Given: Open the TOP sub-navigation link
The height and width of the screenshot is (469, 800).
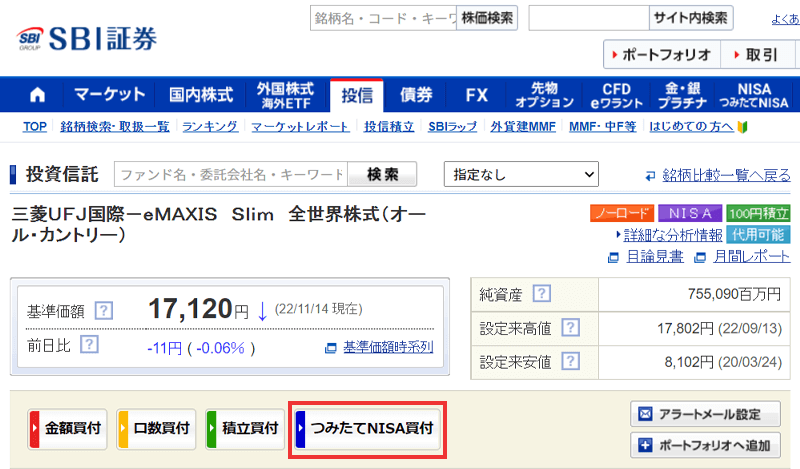Looking at the screenshot, I should [35, 127].
